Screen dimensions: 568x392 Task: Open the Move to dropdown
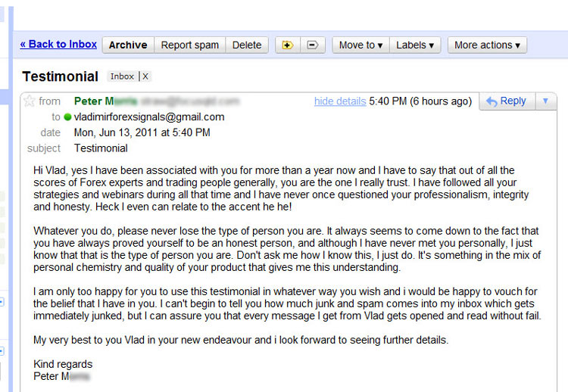click(360, 45)
